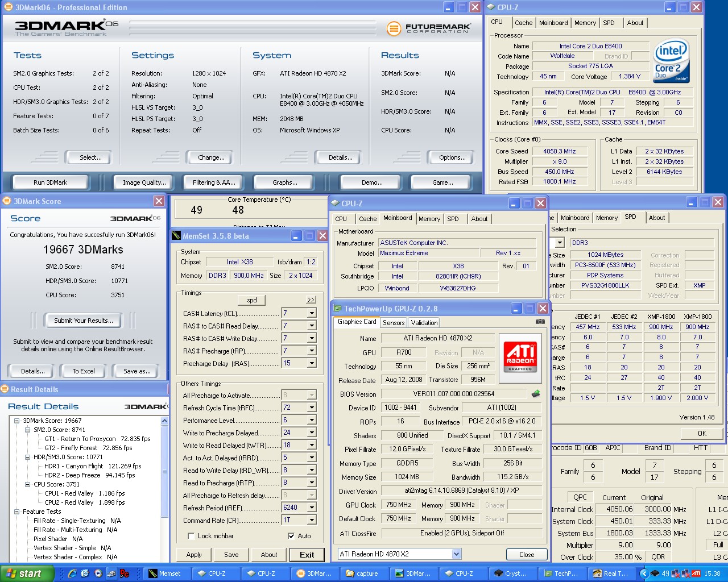This screenshot has width=728, height=582.
Task: Open the Real T... taskbar button
Action: pyautogui.click(x=611, y=573)
